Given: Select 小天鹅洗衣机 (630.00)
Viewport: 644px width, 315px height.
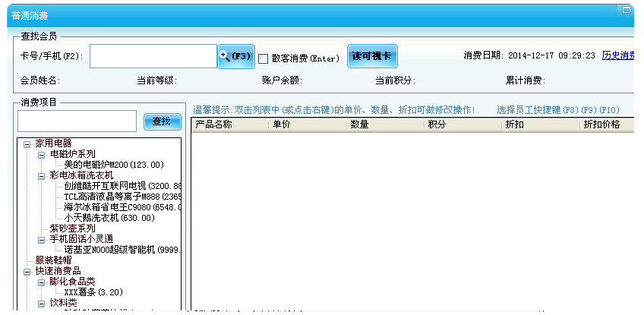Looking at the screenshot, I should pos(109,218).
